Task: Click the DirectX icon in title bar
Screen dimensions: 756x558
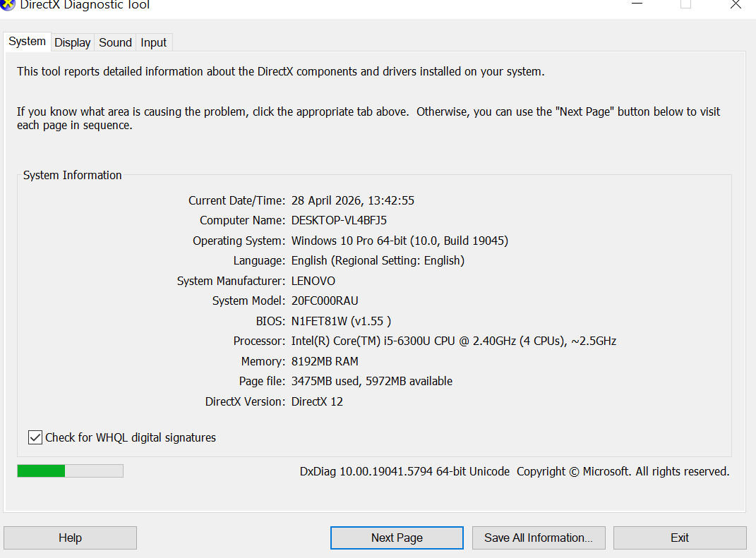Action: (x=8, y=4)
